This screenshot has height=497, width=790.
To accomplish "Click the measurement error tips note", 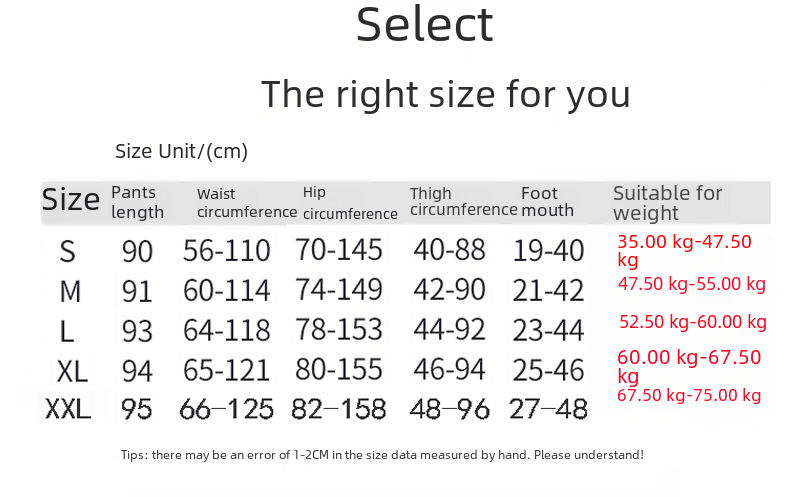I will coord(381,455).
